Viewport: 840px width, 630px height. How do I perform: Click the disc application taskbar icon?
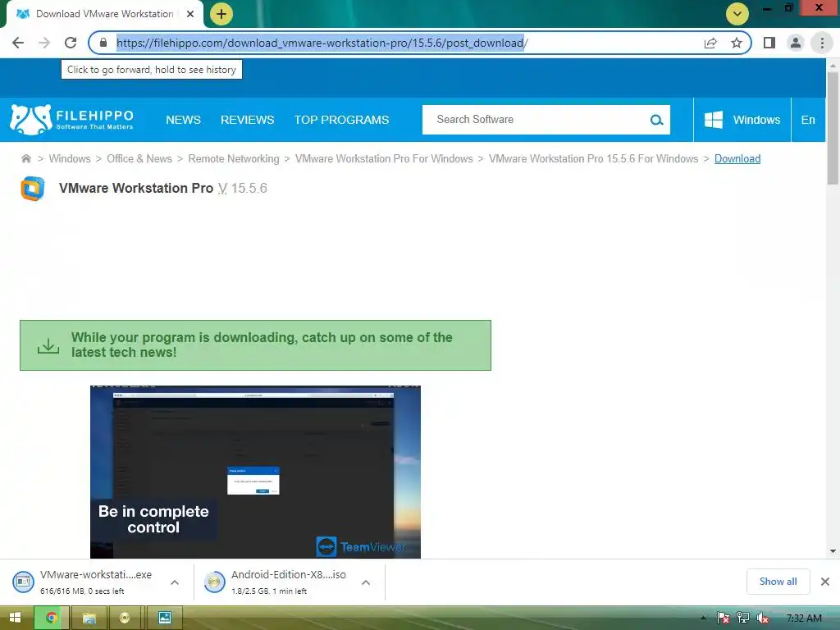(125, 618)
